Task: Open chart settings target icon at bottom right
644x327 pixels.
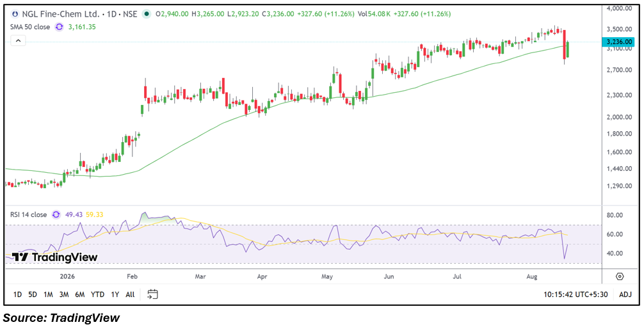Action: (620, 276)
